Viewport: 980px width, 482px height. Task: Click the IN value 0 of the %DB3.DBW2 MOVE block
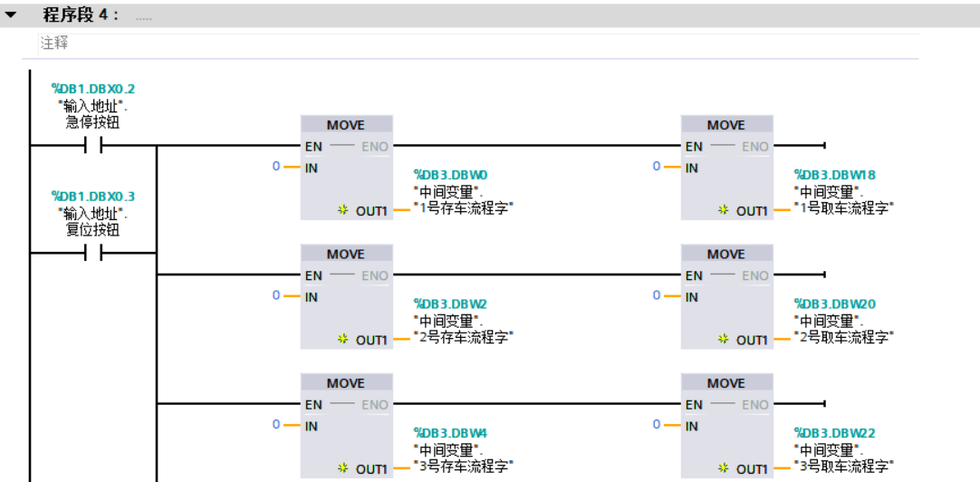tap(276, 296)
